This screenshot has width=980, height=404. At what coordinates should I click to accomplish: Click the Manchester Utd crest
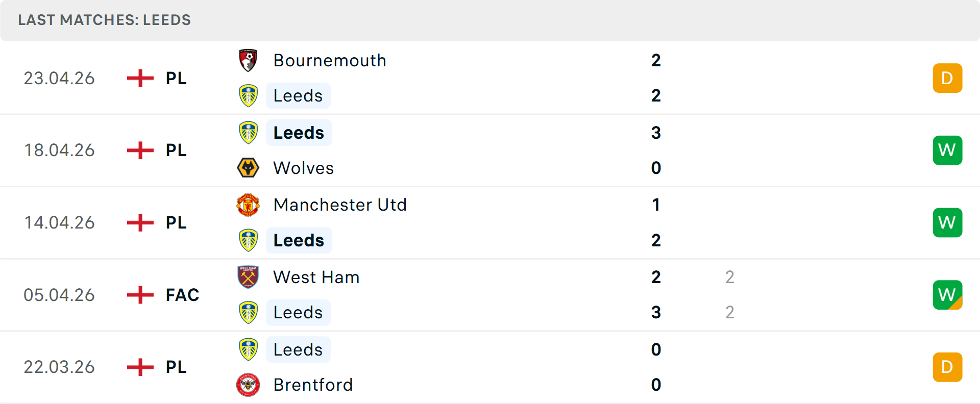(x=249, y=205)
